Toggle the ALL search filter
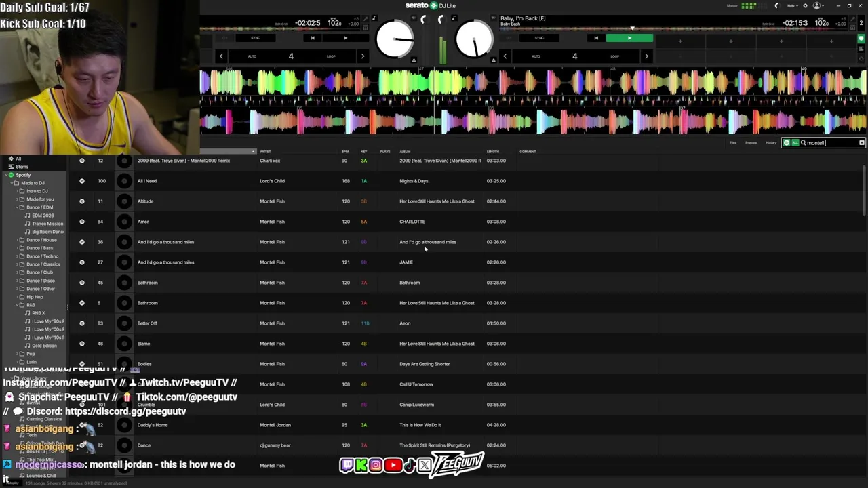The image size is (868, 488). tap(795, 142)
